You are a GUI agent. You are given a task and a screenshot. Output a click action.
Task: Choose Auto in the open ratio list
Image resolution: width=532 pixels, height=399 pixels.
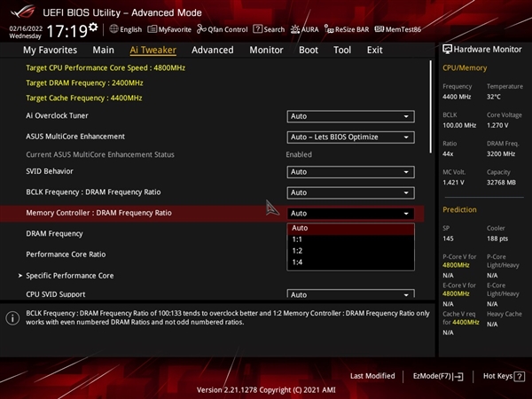(350, 228)
